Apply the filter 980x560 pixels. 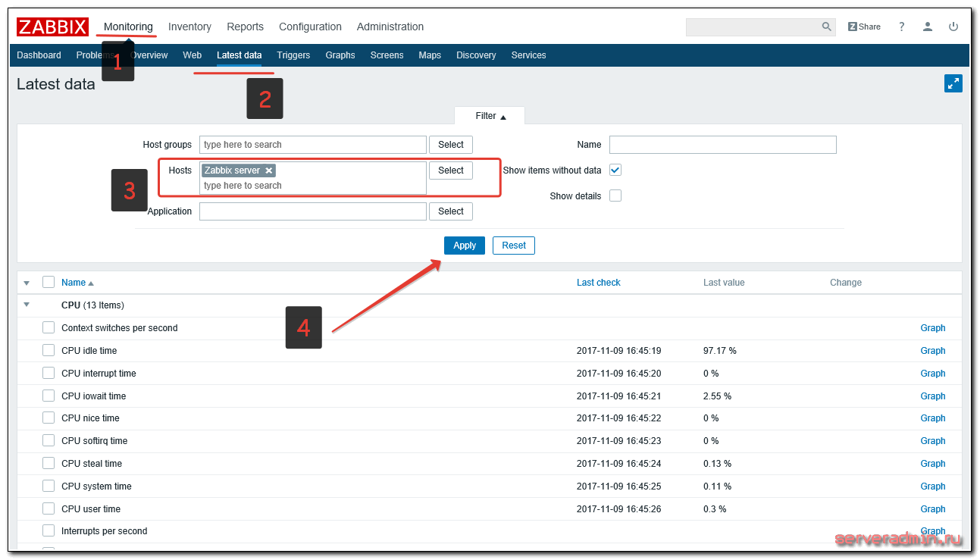click(x=465, y=246)
